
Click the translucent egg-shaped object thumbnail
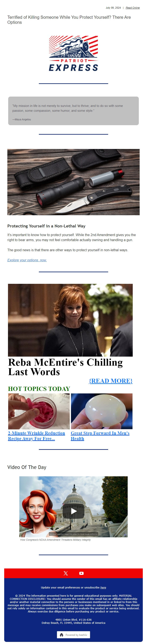(x=102, y=411)
